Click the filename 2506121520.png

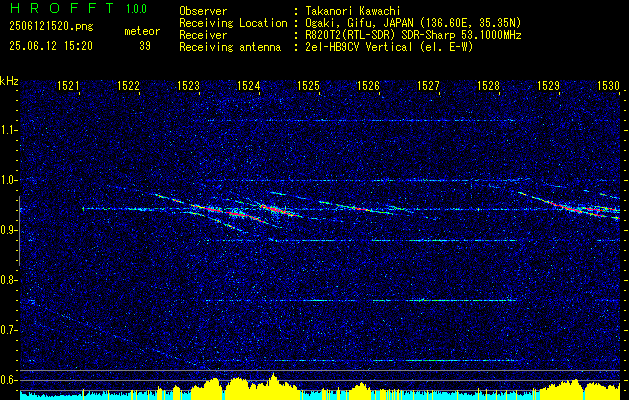coord(51,27)
